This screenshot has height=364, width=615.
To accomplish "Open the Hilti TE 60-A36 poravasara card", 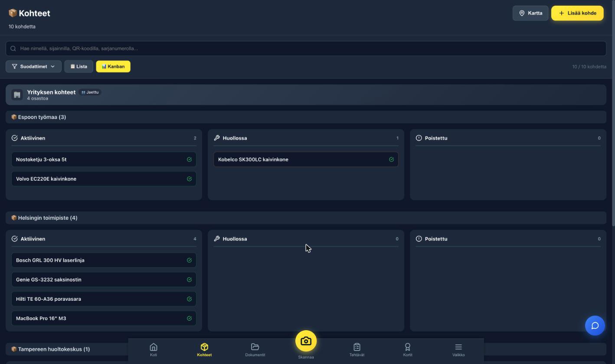I will pyautogui.click(x=104, y=299).
